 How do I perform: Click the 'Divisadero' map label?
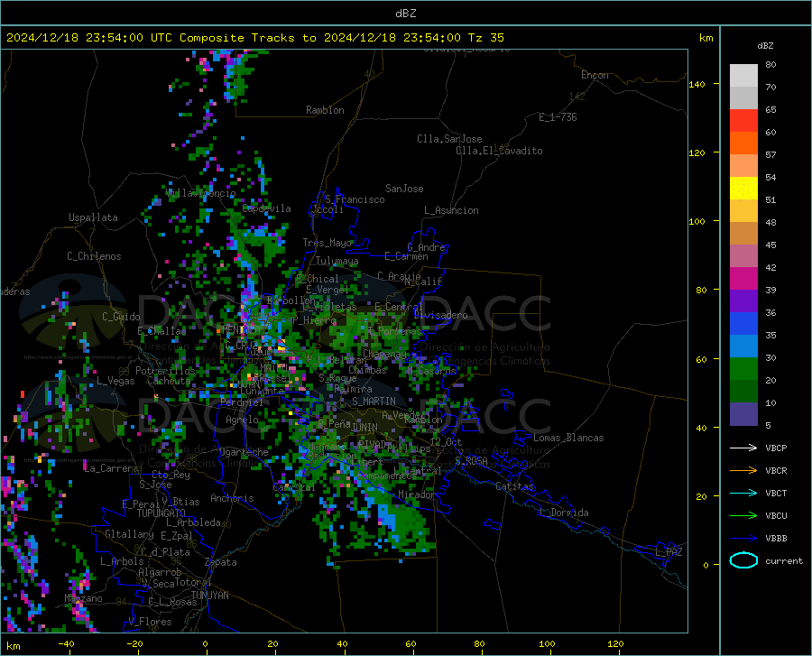pos(440,315)
